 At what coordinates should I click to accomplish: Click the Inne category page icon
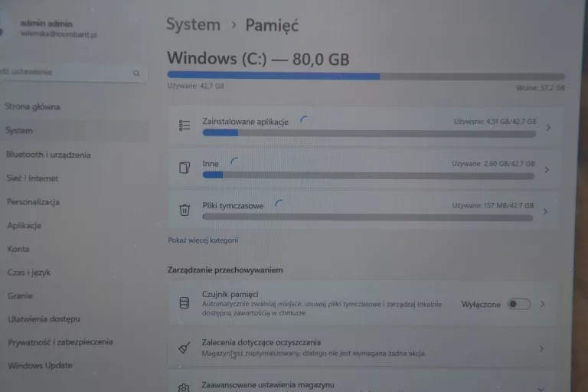click(185, 168)
